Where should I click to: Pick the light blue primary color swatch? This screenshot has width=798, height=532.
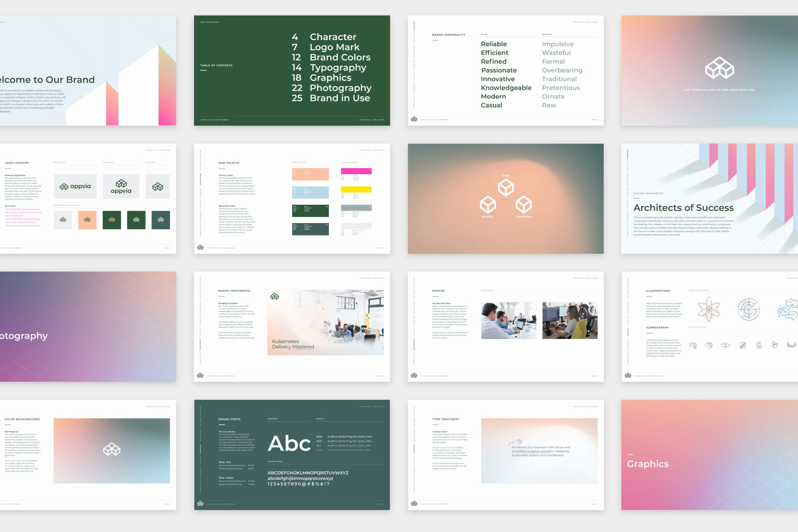point(310,192)
